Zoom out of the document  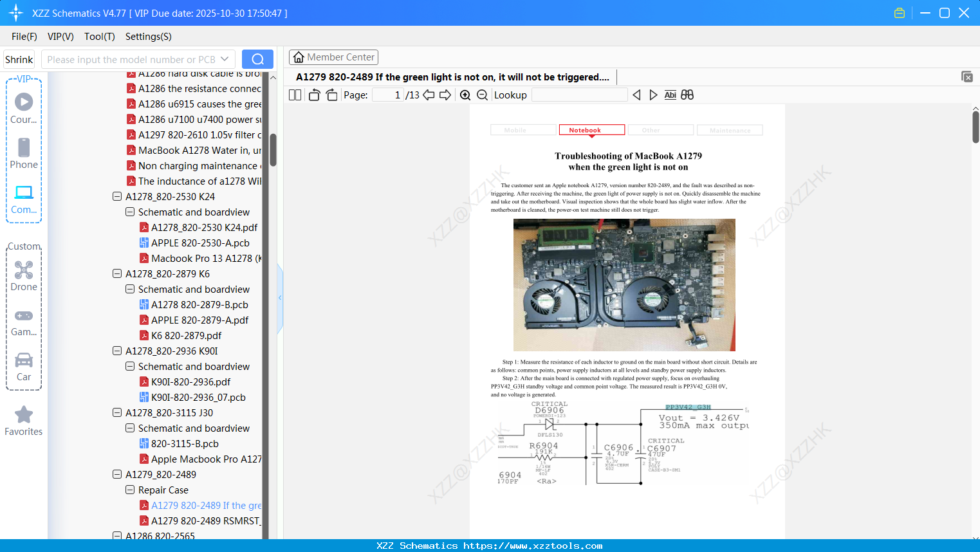coord(482,95)
